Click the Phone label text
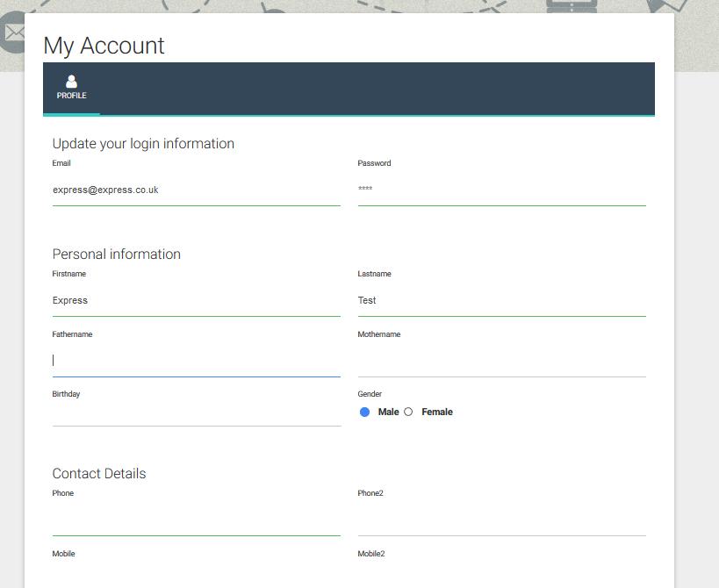The height and width of the screenshot is (588, 719). point(63,493)
